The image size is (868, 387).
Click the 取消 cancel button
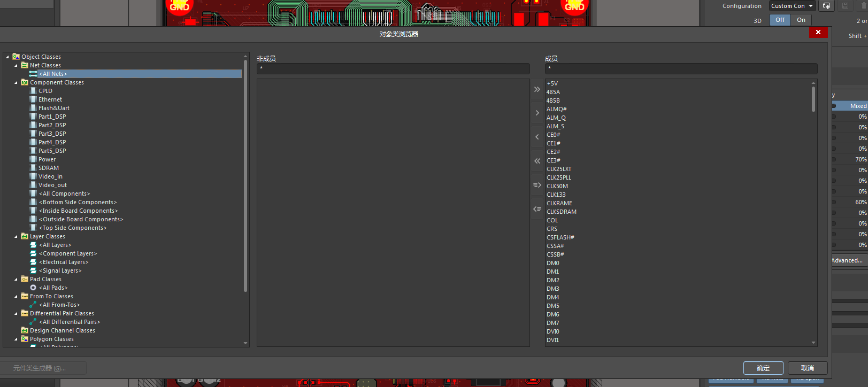[x=808, y=368]
